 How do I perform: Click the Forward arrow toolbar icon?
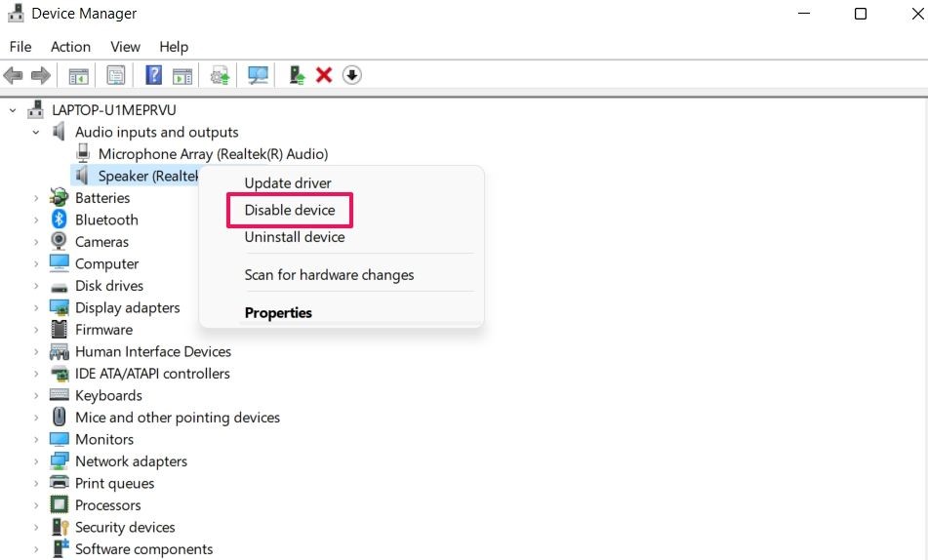[40, 75]
